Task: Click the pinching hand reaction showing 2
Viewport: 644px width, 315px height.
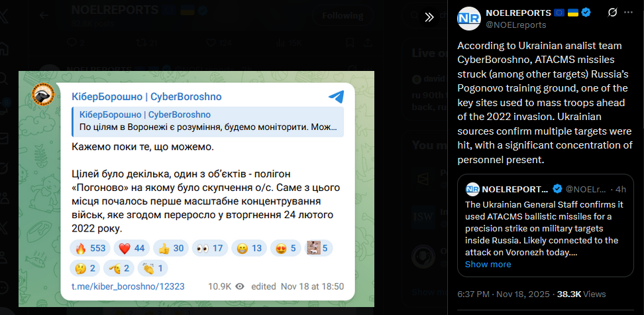Action: [119, 269]
